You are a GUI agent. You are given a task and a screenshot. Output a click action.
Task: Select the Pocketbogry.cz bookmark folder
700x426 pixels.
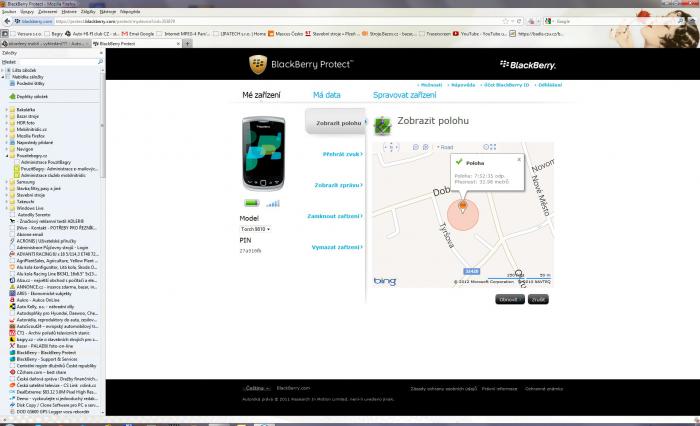(32, 156)
